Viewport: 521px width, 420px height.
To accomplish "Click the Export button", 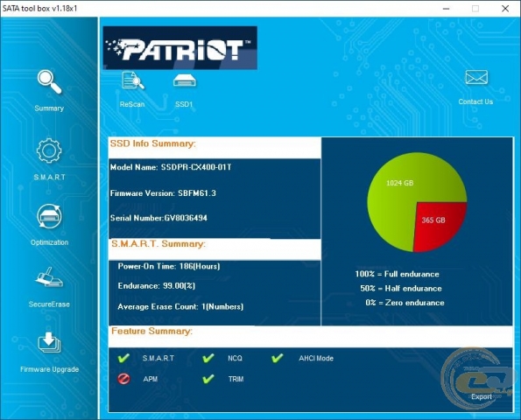I will [x=481, y=396].
